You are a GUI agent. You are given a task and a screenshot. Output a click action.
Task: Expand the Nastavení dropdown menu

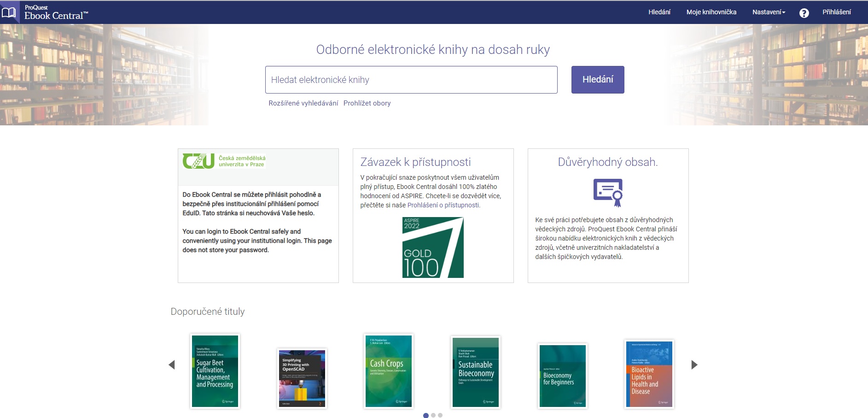769,12
